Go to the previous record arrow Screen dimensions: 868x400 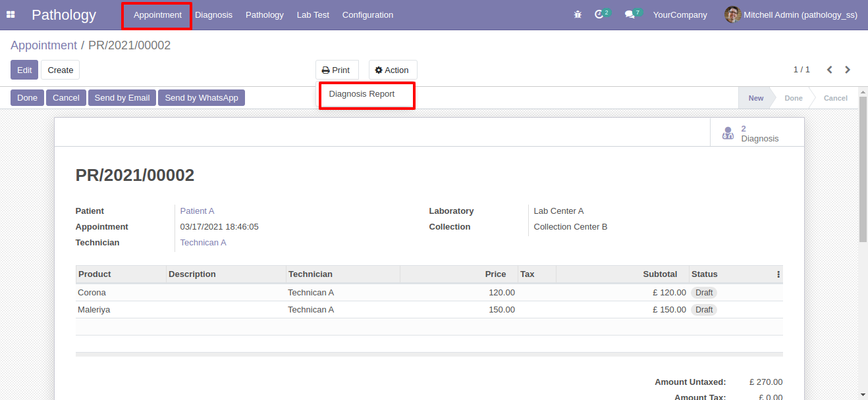[x=830, y=70]
